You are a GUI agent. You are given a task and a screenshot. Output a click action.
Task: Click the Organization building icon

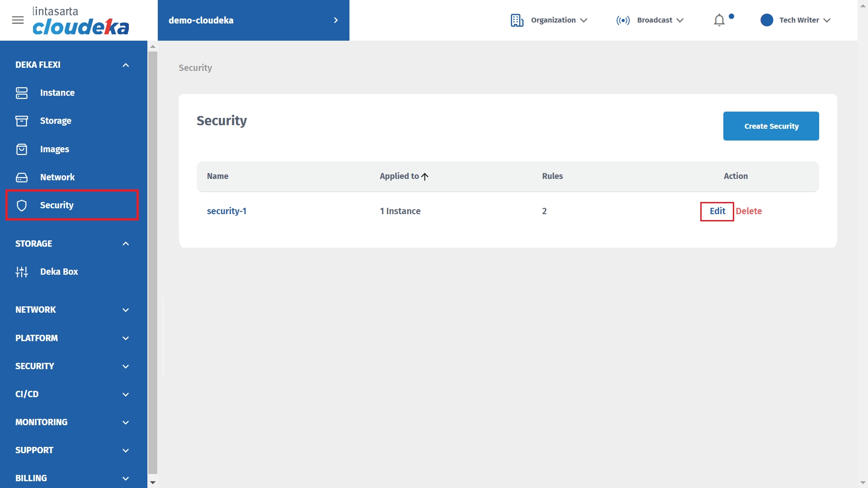point(517,20)
